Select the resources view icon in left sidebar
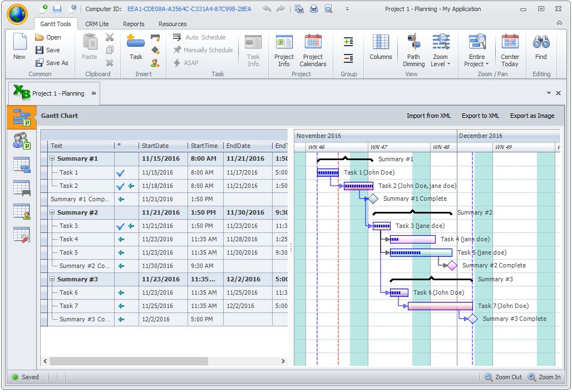572x392 pixels. (21, 141)
